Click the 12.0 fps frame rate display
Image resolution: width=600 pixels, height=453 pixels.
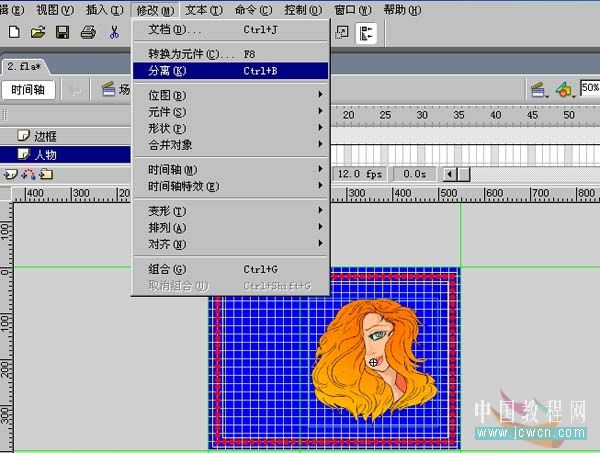pyautogui.click(x=360, y=174)
